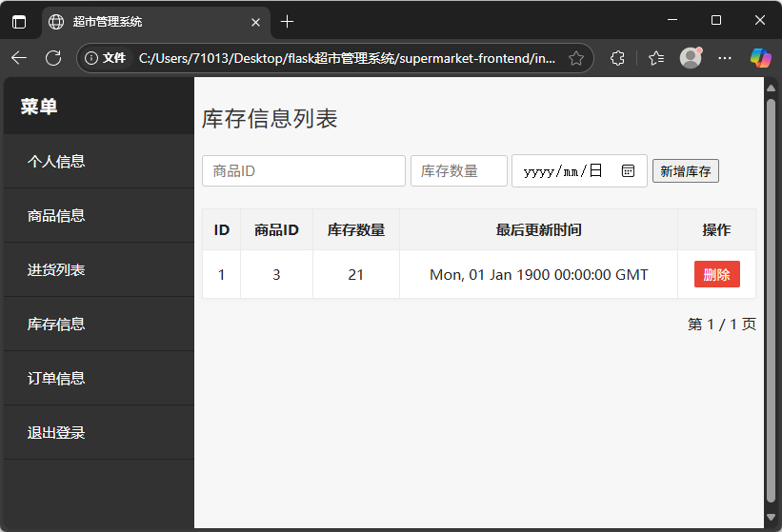Select the 超市管理系统 browser tab
Image resolution: width=782 pixels, height=532 pixels.
[156, 22]
